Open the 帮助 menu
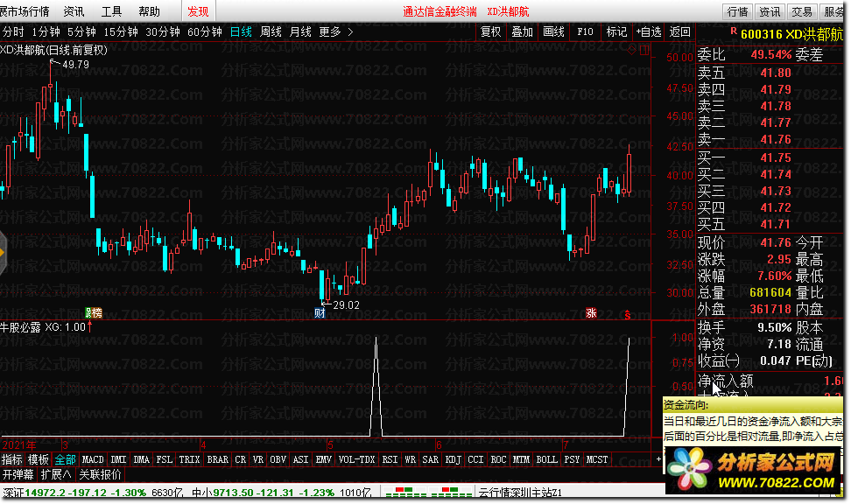 click(149, 11)
